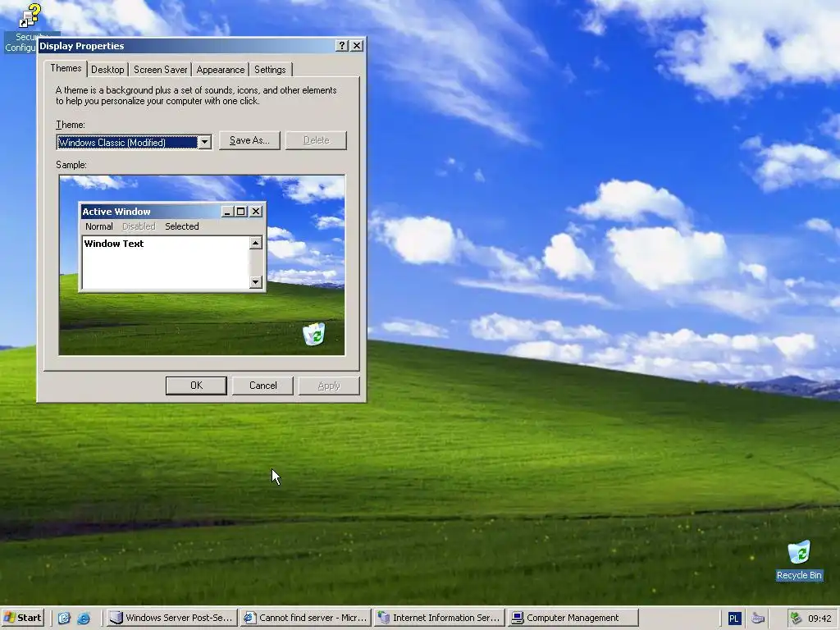Click the Show Desktop quick launch icon
The image size is (840, 630).
point(64,619)
